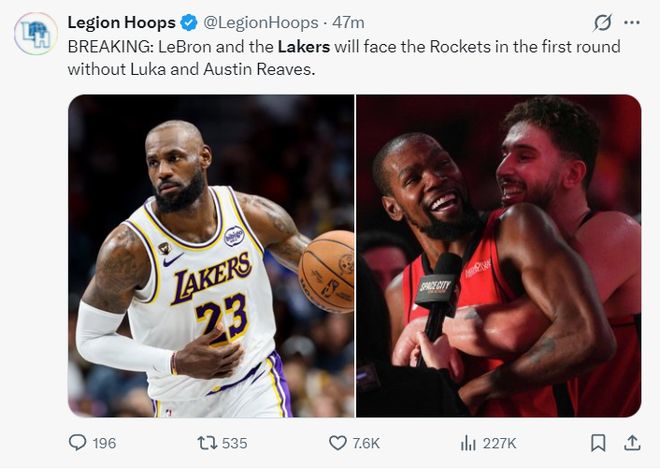Screen dimensions: 660x468
Task: Click the bold "Lakers" word in the tweet
Action: coord(303,47)
